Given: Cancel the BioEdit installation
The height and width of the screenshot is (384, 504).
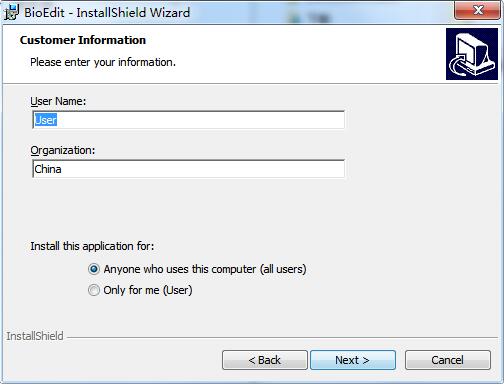Looking at the screenshot, I should pos(448,360).
